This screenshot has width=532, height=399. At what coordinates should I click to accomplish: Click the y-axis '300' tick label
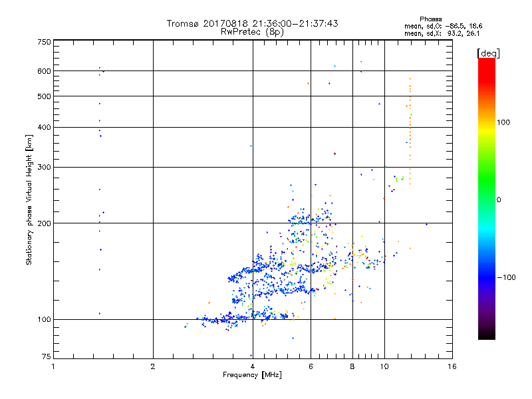click(44, 167)
